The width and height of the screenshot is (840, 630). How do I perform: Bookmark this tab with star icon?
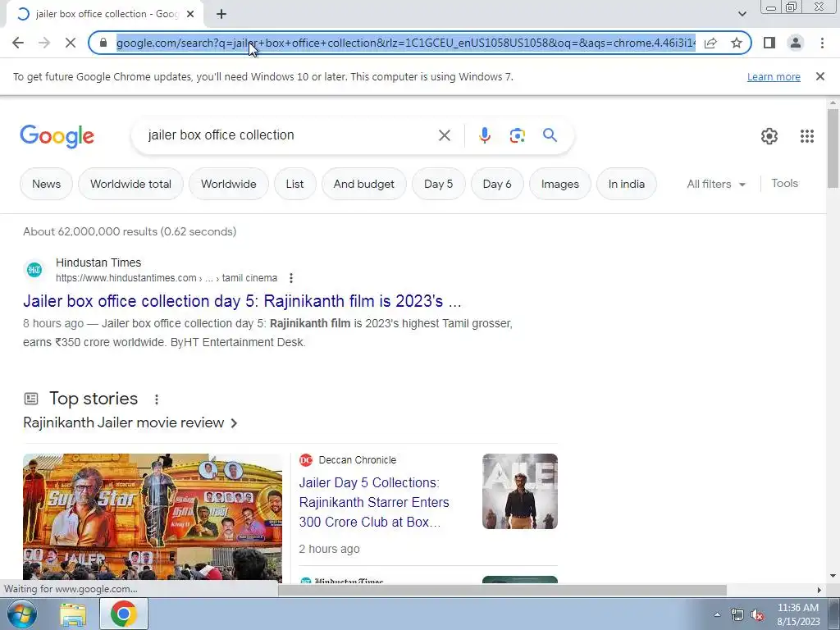[x=737, y=43]
